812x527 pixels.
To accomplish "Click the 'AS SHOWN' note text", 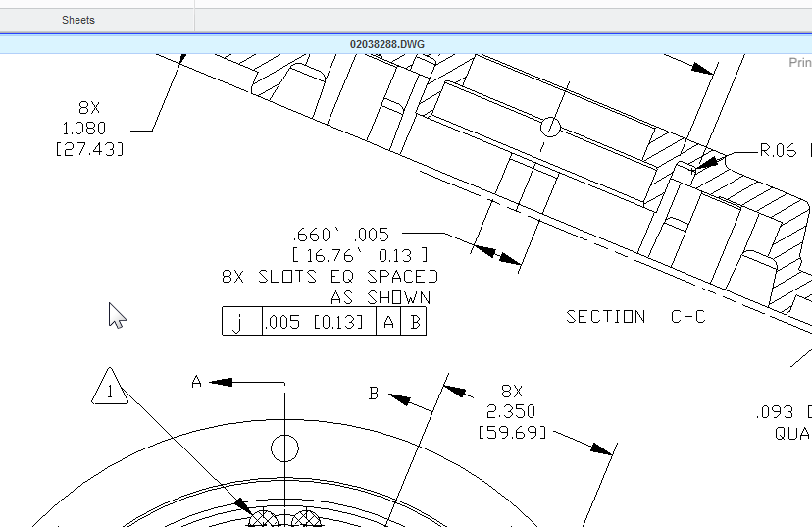I will point(381,298).
